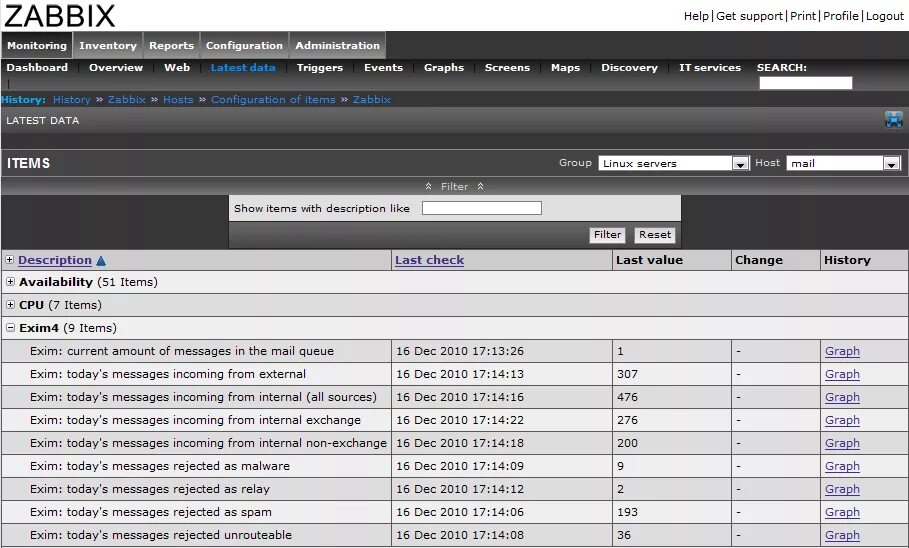Screen dimensions: 909x548
Task: Open the Profile link
Action: [x=841, y=16]
